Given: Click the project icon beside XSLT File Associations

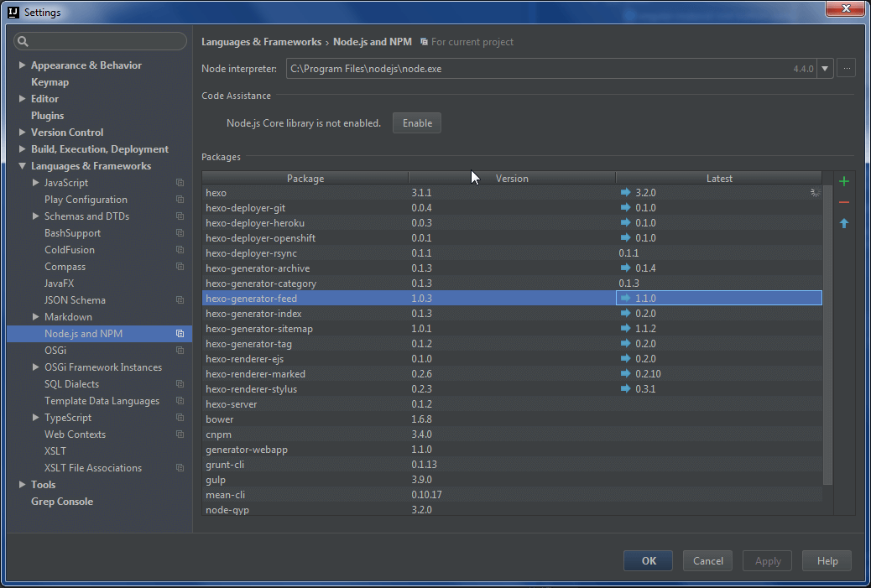Looking at the screenshot, I should coord(180,468).
